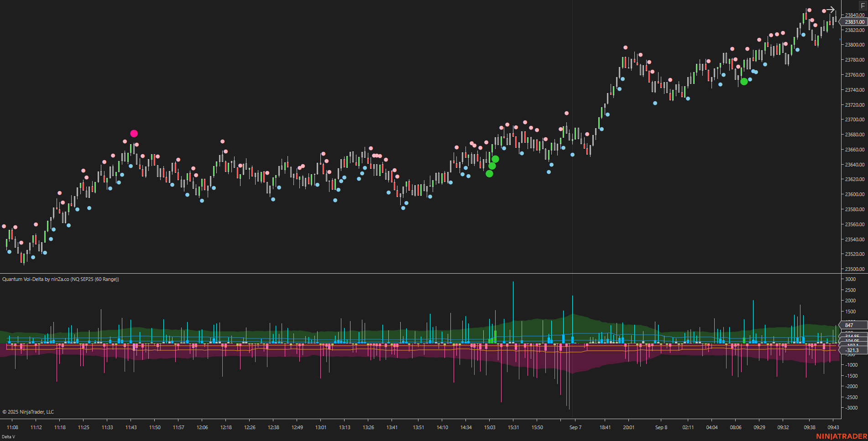This screenshot has height=441, width=868.
Task: Click the Sep 8 label on the time axis
Action: [x=661, y=427]
